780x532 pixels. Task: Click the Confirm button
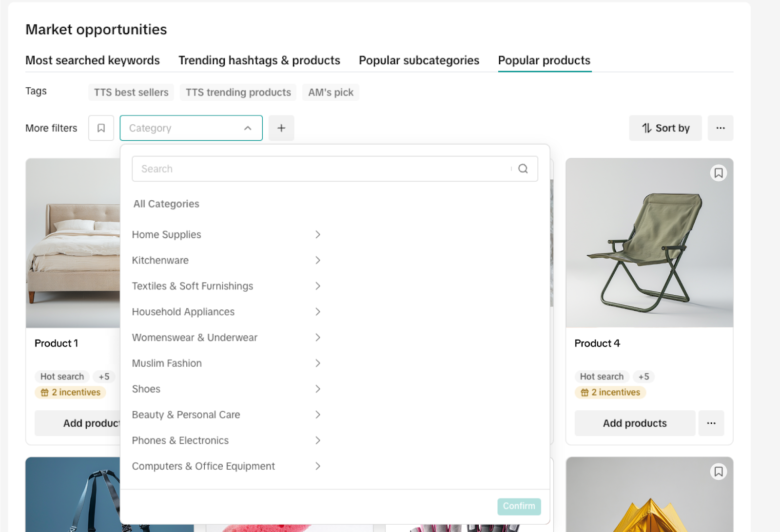(519, 506)
